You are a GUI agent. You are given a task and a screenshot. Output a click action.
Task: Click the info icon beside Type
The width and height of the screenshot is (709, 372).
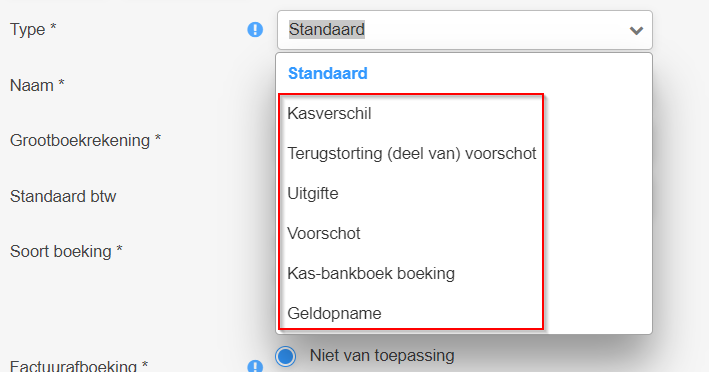pos(255,30)
